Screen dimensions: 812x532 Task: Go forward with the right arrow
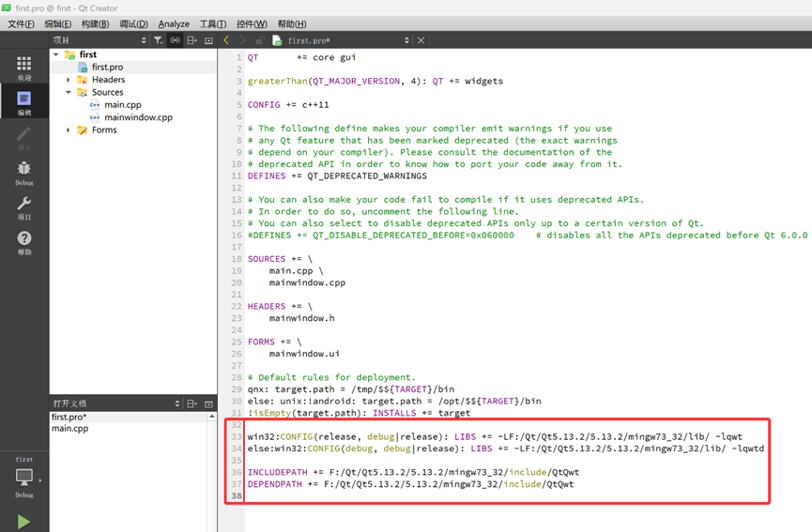pyautogui.click(x=242, y=39)
